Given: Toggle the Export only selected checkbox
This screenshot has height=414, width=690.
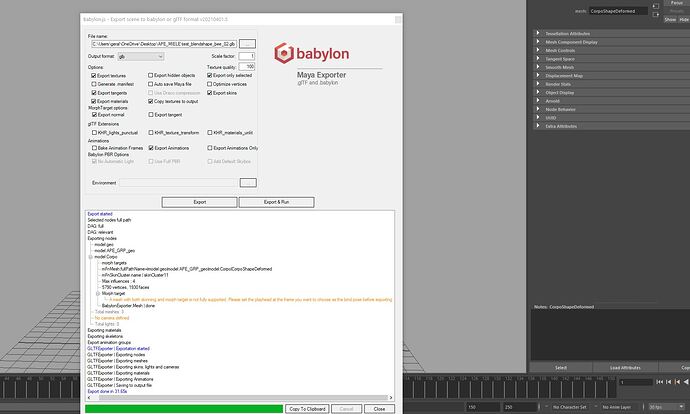Looking at the screenshot, I should point(209,76).
